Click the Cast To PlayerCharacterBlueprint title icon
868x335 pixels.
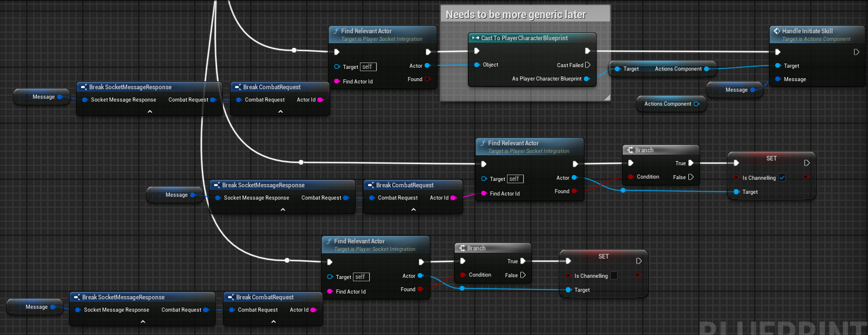click(475, 38)
